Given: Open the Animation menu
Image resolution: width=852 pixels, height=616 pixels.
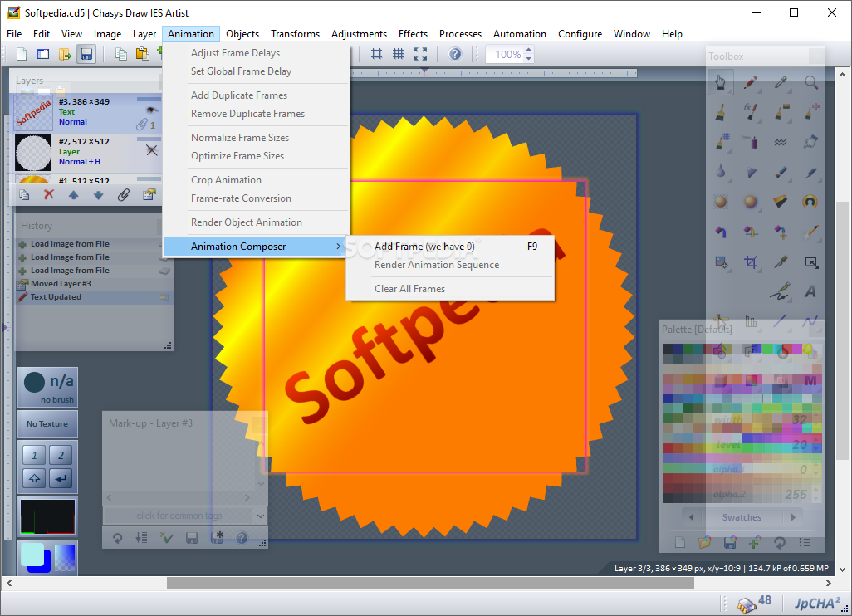Looking at the screenshot, I should (191, 34).
